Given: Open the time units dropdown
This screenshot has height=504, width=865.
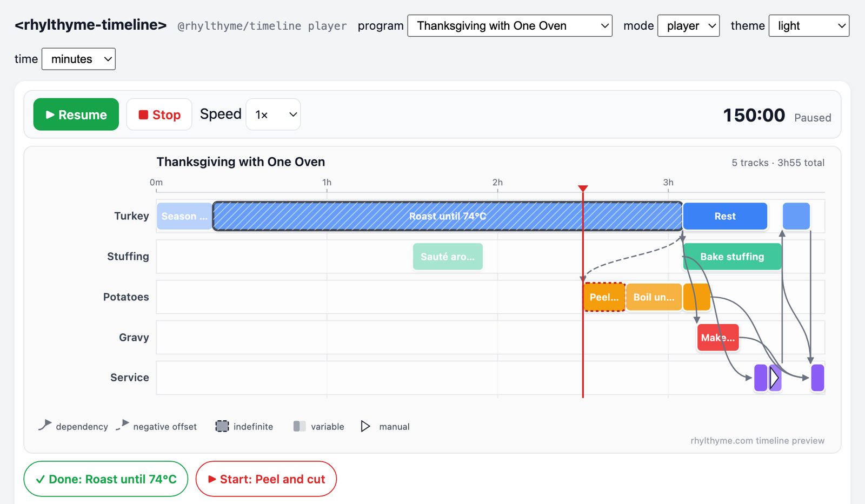Looking at the screenshot, I should 78,59.
